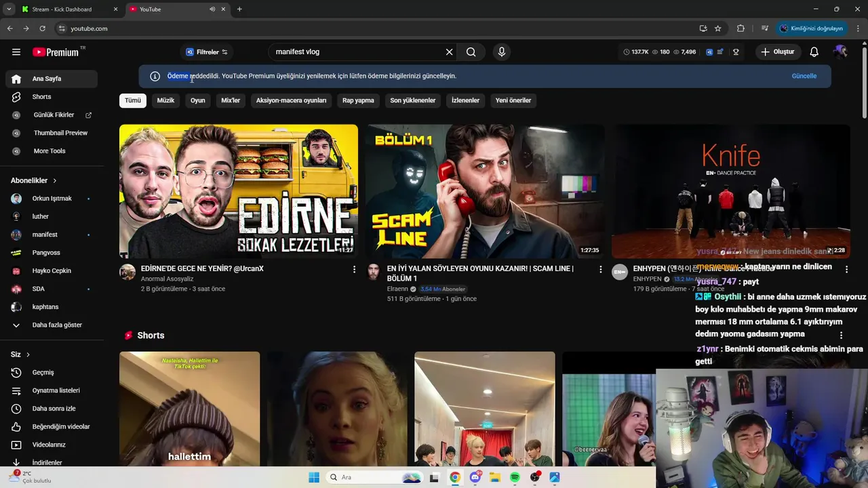Open Chrome three-dot menu
Screen dimensions: 868x488
click(859, 28)
